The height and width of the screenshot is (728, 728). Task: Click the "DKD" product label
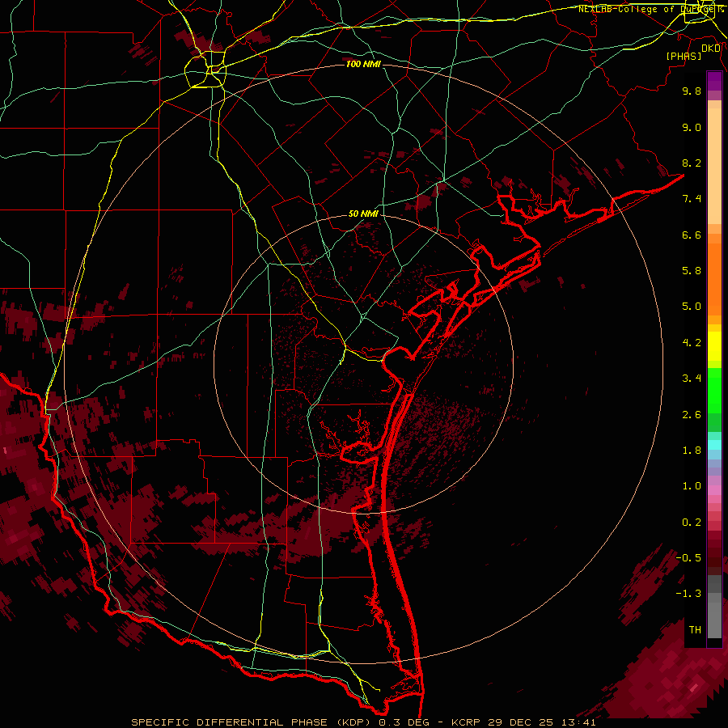[711, 49]
